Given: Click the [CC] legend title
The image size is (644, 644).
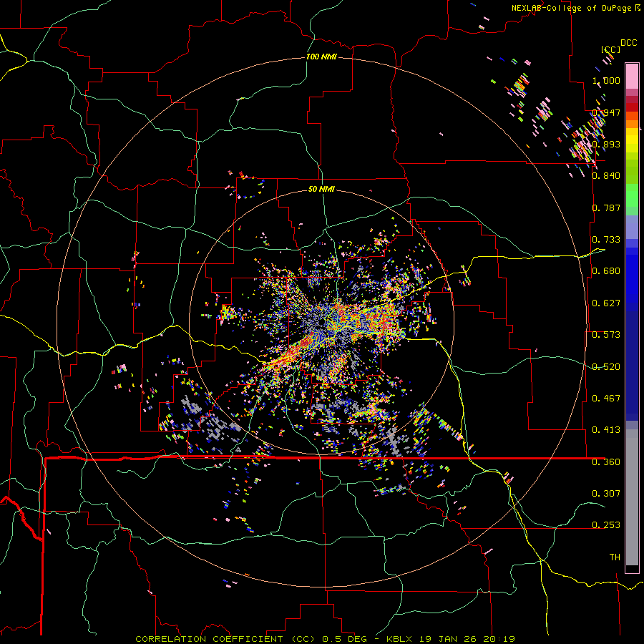Looking at the screenshot, I should 611,49.
